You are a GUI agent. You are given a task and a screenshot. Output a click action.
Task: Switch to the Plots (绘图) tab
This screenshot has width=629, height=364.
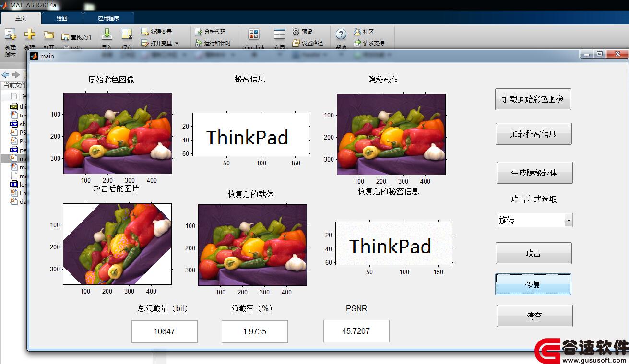(x=62, y=18)
